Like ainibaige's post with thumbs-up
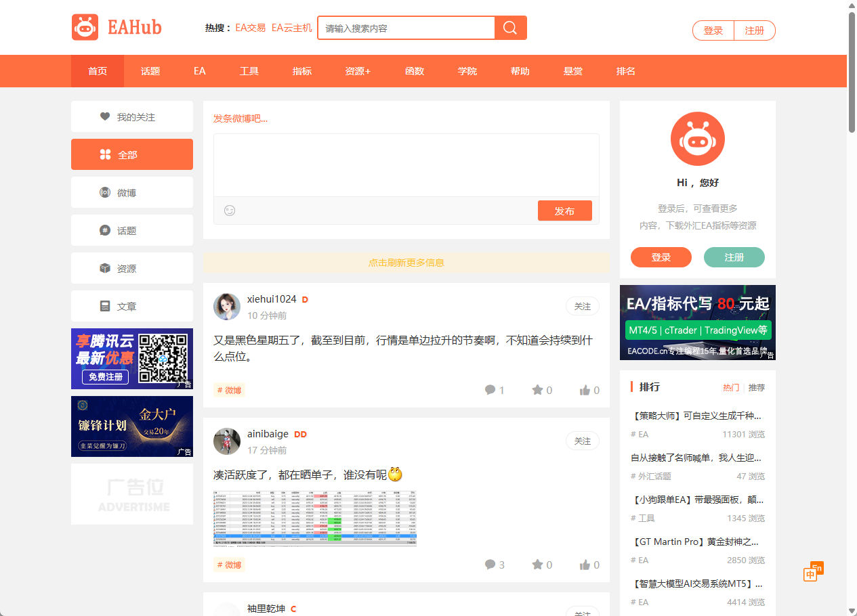 point(589,565)
